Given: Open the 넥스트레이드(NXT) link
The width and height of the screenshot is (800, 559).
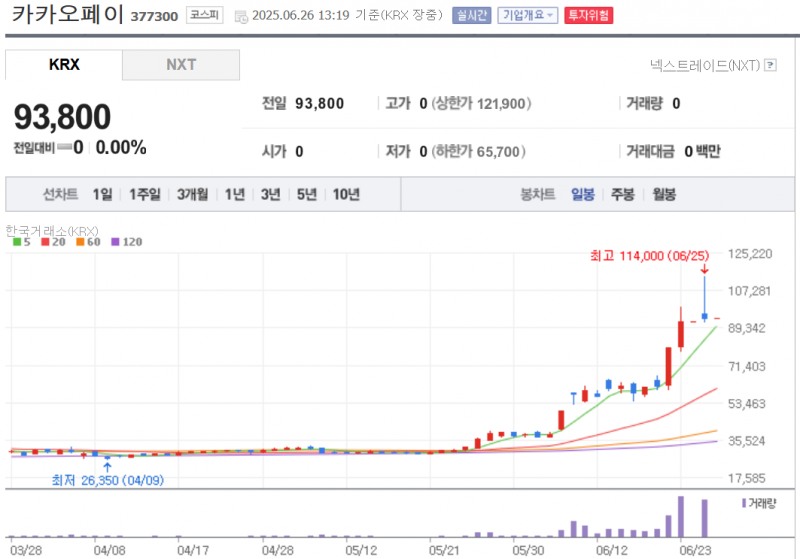Looking at the screenshot, I should 705,65.
